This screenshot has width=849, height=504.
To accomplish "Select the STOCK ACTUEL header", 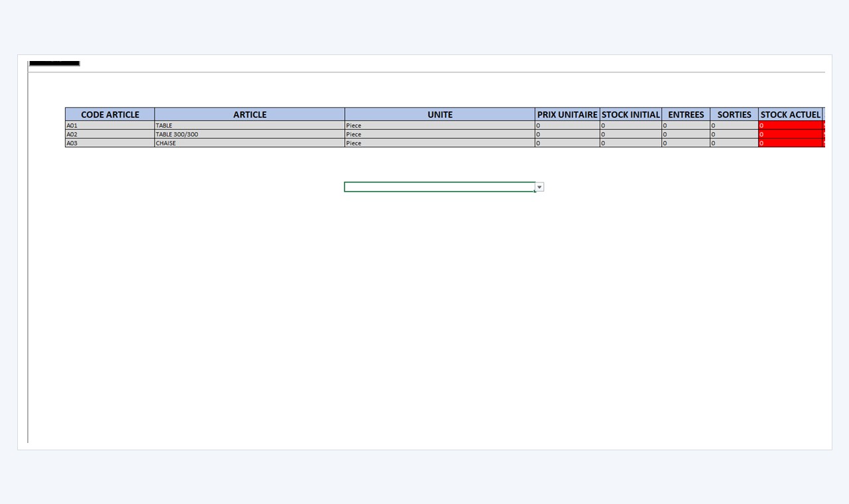I will click(x=791, y=115).
